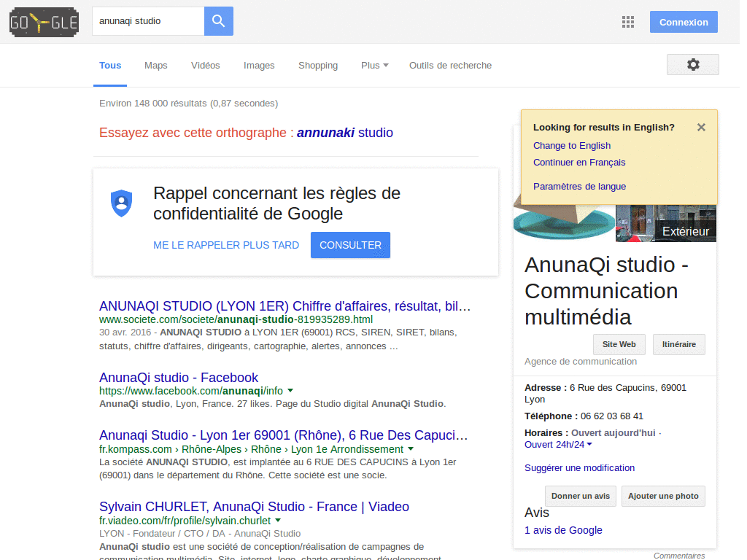Click the Site Web button

pyautogui.click(x=619, y=344)
